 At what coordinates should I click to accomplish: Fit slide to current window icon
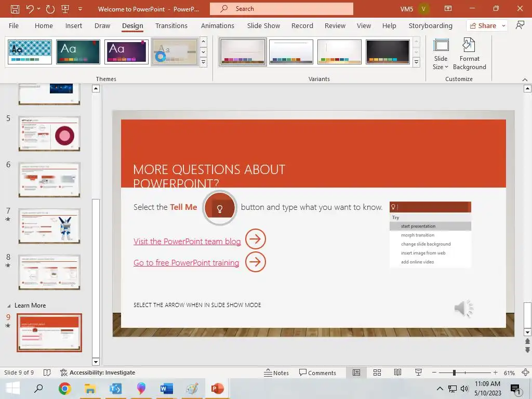pyautogui.click(x=525, y=373)
